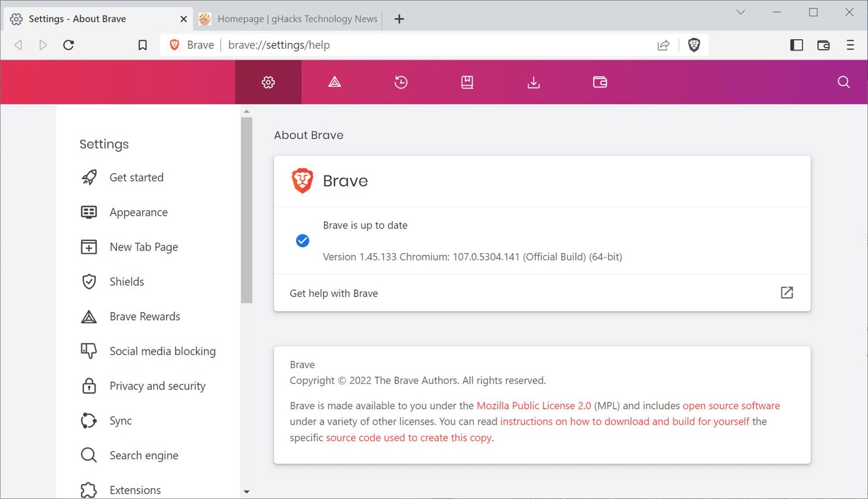Select Sync in the settings menu

point(121,421)
